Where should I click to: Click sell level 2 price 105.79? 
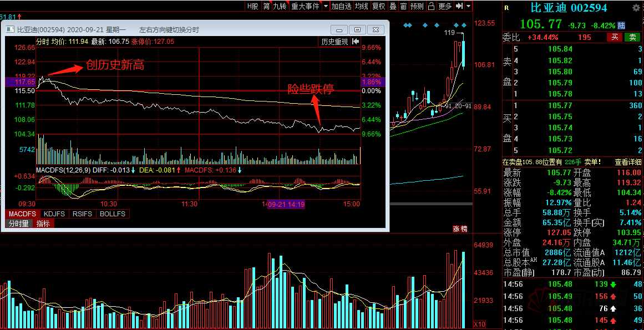[x=560, y=83]
